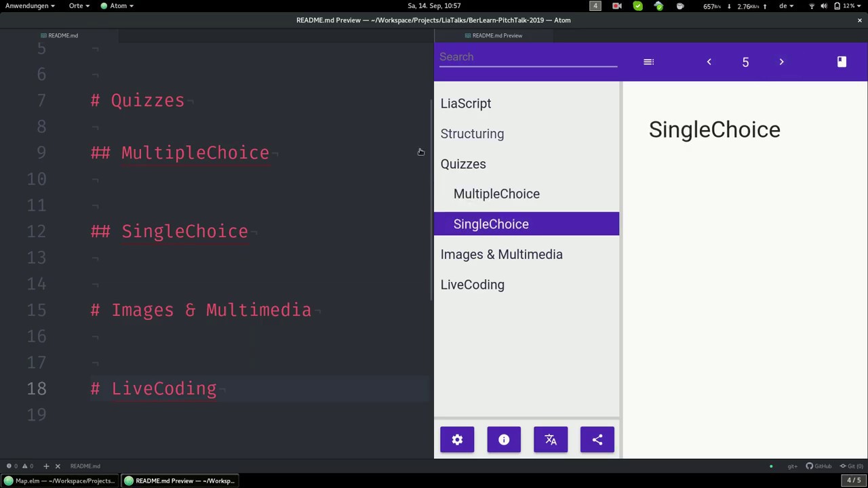Focus the Search field in preview

tap(528, 57)
